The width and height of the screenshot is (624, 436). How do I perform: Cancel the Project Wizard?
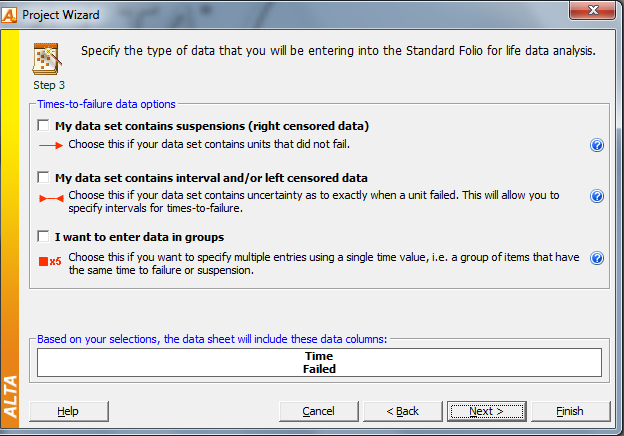pos(318,411)
